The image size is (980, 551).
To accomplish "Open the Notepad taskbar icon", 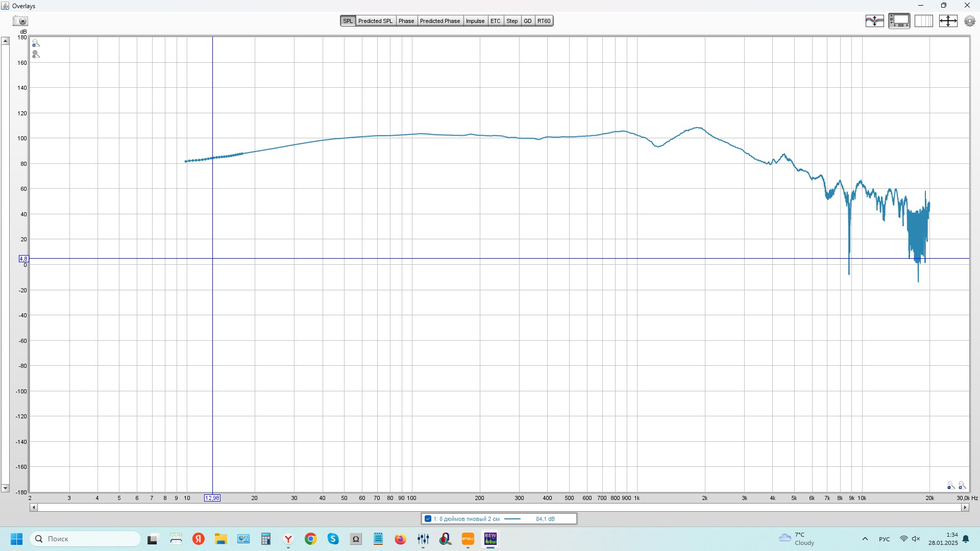I will coord(378,539).
